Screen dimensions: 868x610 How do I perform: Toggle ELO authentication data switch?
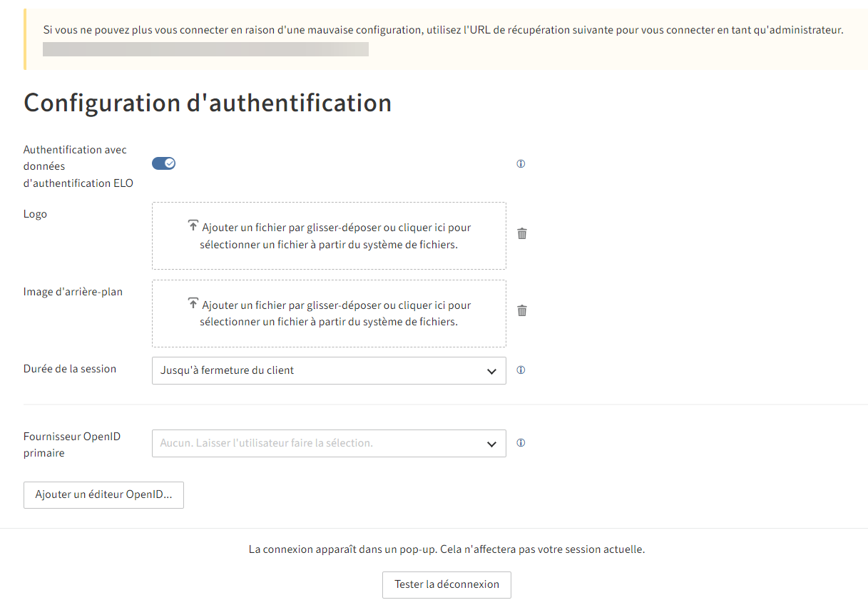coord(163,163)
